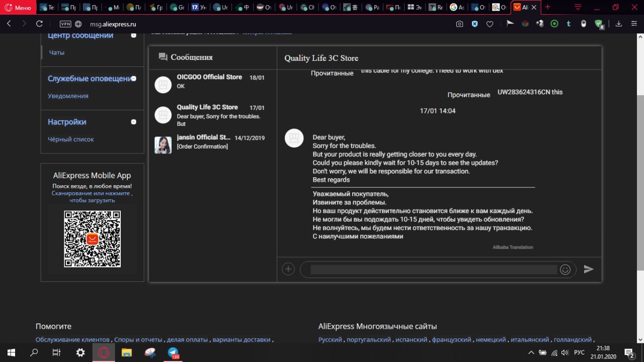
Task: Open Opera easy setup sliders icon
Action: (634, 24)
